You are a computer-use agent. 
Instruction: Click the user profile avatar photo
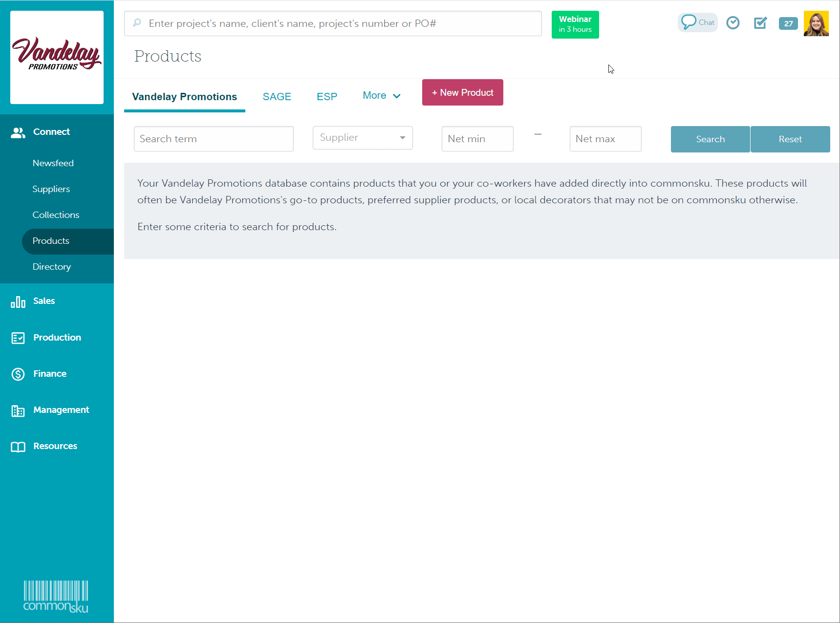coord(816,23)
